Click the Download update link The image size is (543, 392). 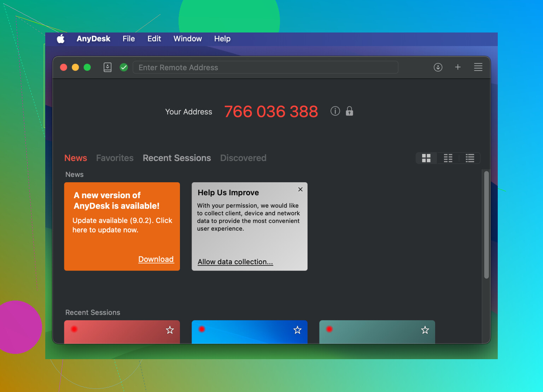pos(156,259)
